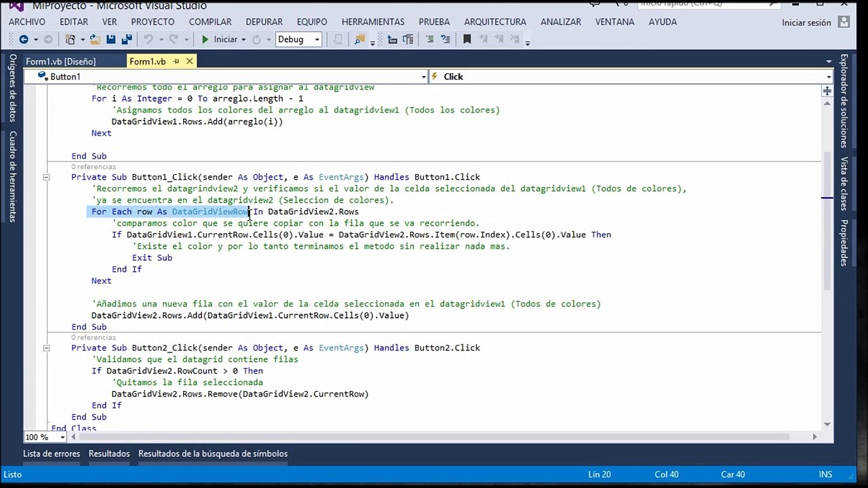Open the Lista de errores panel

(x=52, y=453)
